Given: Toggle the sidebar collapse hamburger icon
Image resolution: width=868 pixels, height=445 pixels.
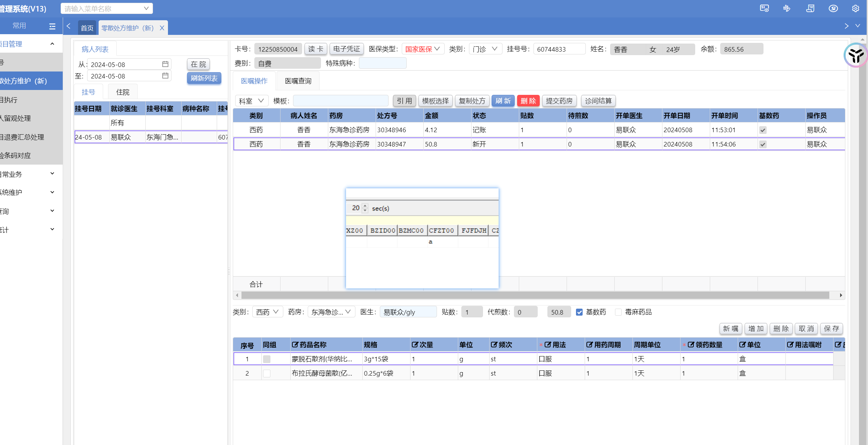Looking at the screenshot, I should pyautogui.click(x=52, y=26).
